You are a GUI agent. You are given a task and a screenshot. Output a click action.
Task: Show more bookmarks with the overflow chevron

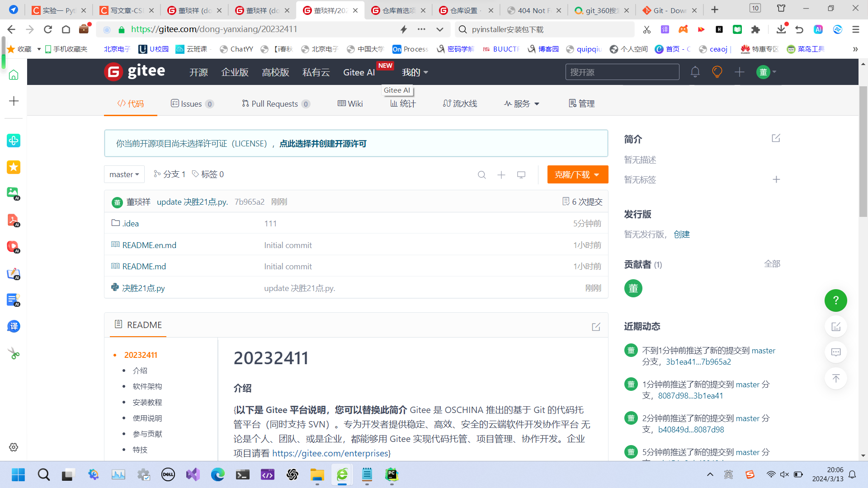click(x=855, y=49)
